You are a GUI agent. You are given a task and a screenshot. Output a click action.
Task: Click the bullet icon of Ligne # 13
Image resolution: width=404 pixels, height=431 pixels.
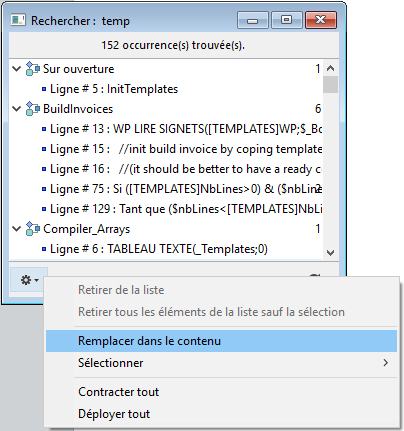tap(44, 129)
